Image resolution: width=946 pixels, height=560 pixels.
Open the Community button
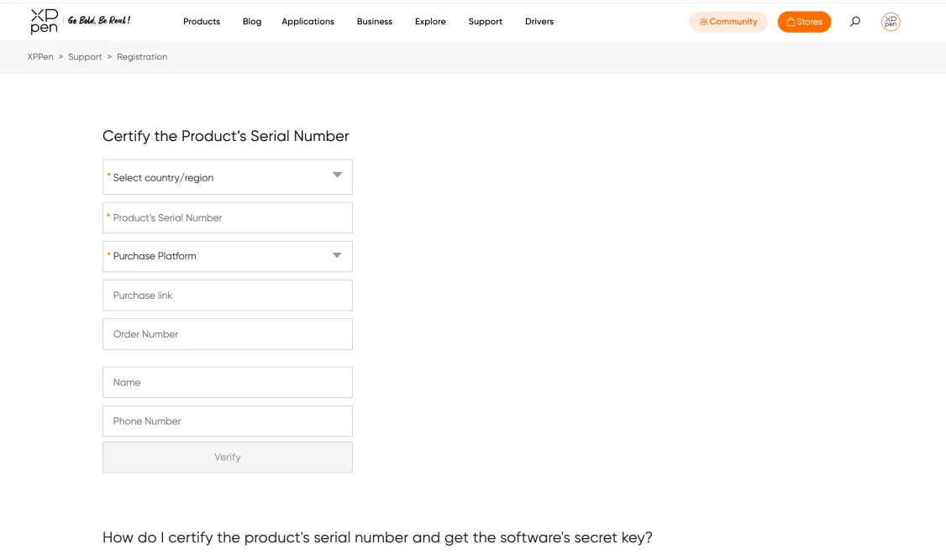[x=728, y=22]
